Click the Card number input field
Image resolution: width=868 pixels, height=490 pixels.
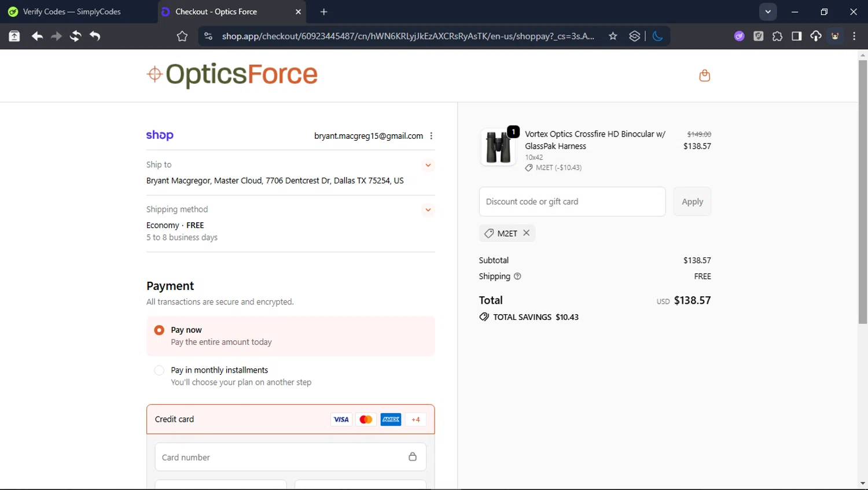[290, 457]
